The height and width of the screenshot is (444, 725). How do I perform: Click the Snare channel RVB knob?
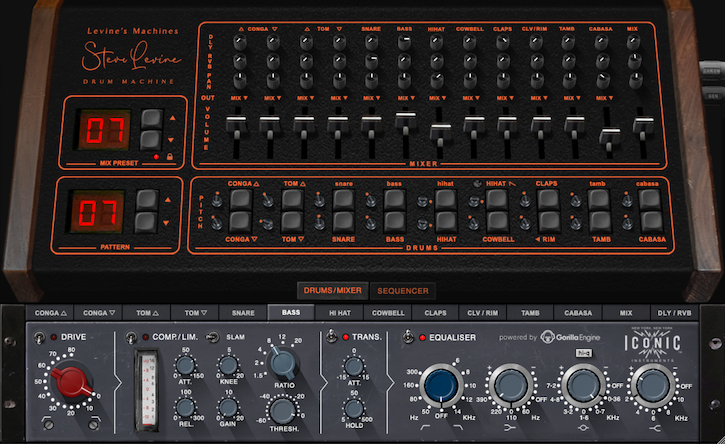371,61
